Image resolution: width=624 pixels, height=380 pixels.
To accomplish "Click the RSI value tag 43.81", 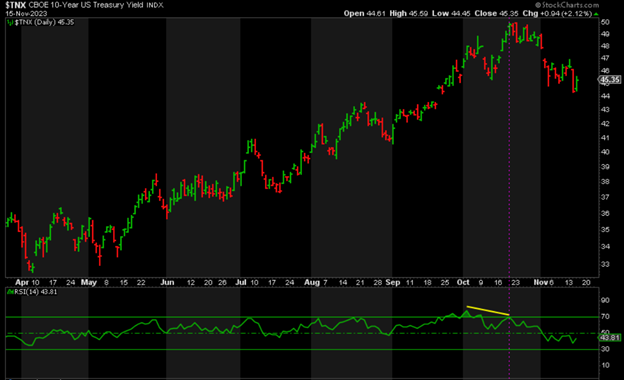I will click(x=610, y=337).
